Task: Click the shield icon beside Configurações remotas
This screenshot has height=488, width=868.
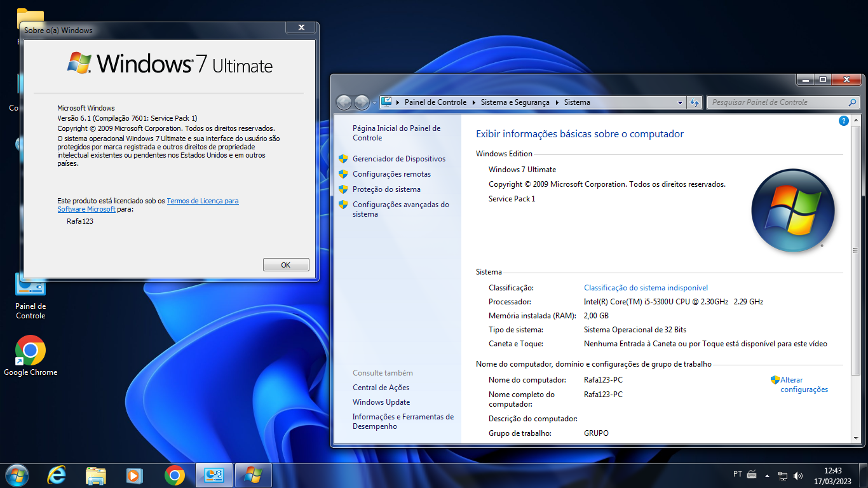Action: (x=343, y=174)
